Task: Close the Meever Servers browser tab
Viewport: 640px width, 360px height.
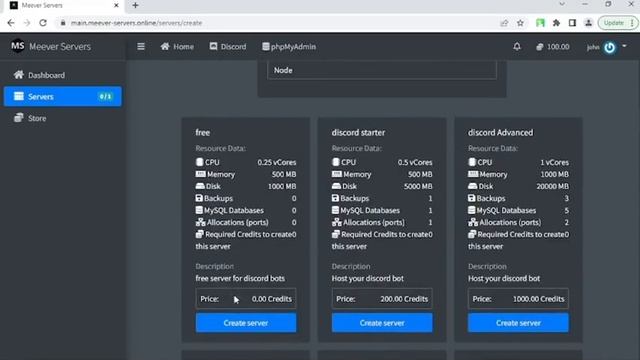Action: 116,5
